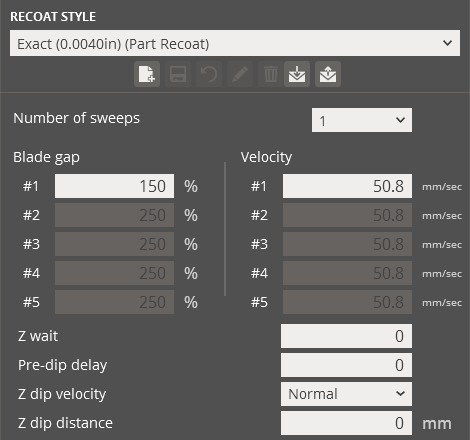
Task: Focus the Pre-dip delay input box
Action: click(346, 365)
